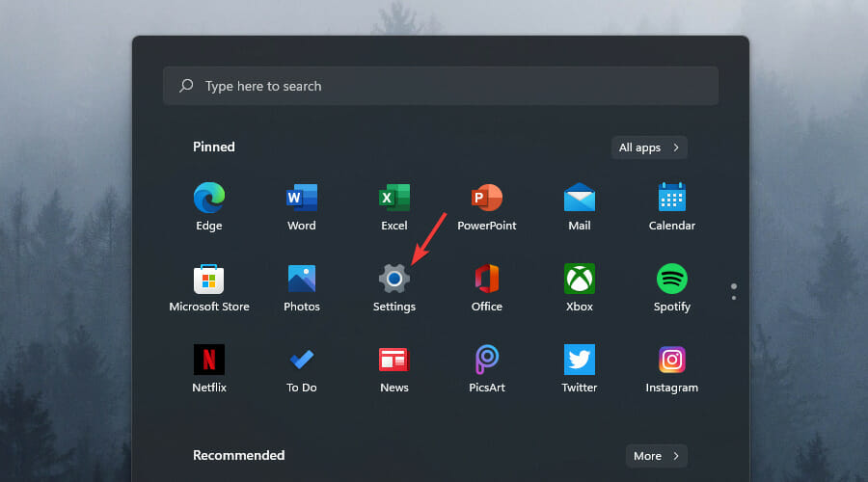Show More recommended items
This screenshot has width=868, height=482.
click(656, 456)
